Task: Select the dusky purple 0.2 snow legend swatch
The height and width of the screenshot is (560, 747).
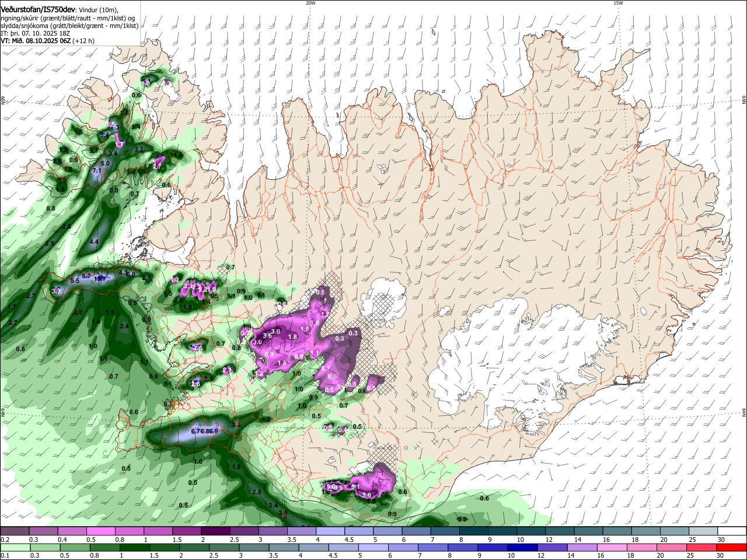Action: (15, 531)
